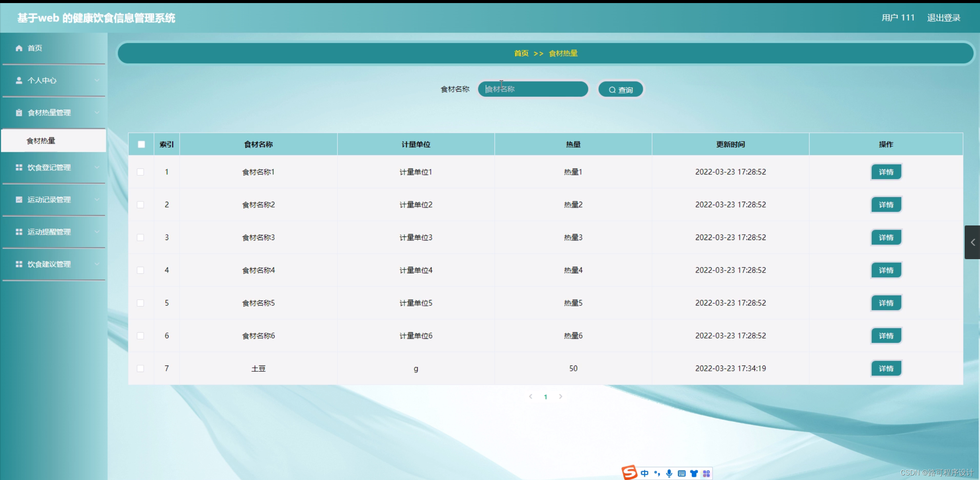Image resolution: width=980 pixels, height=480 pixels.
Task: Go to next page with pagination arrow
Action: pos(560,397)
